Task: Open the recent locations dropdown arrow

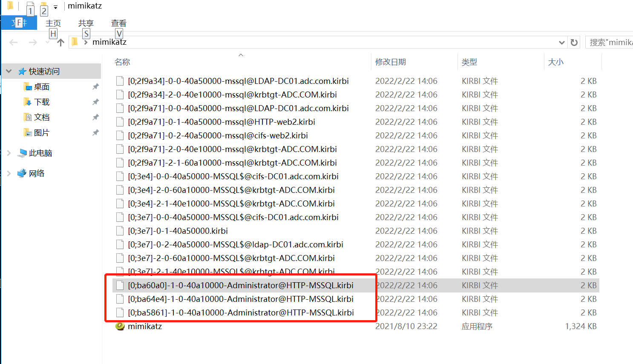Action: point(47,42)
